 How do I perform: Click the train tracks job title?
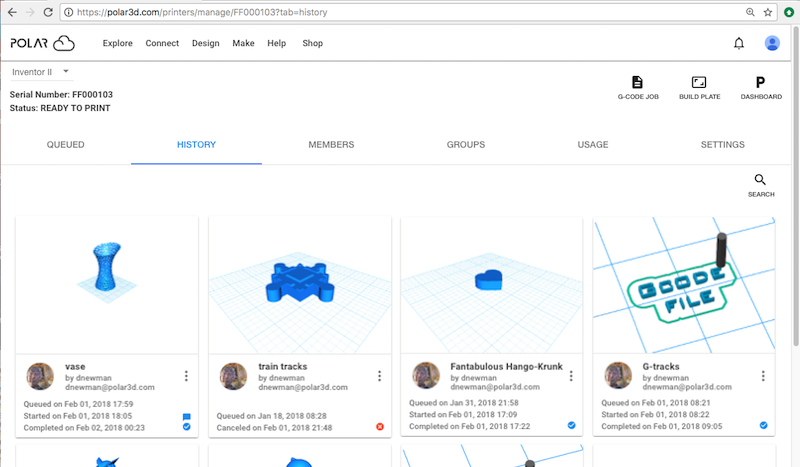(x=283, y=366)
